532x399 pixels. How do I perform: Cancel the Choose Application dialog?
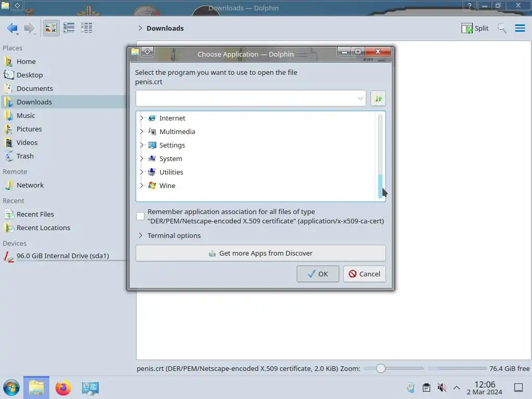click(x=364, y=274)
